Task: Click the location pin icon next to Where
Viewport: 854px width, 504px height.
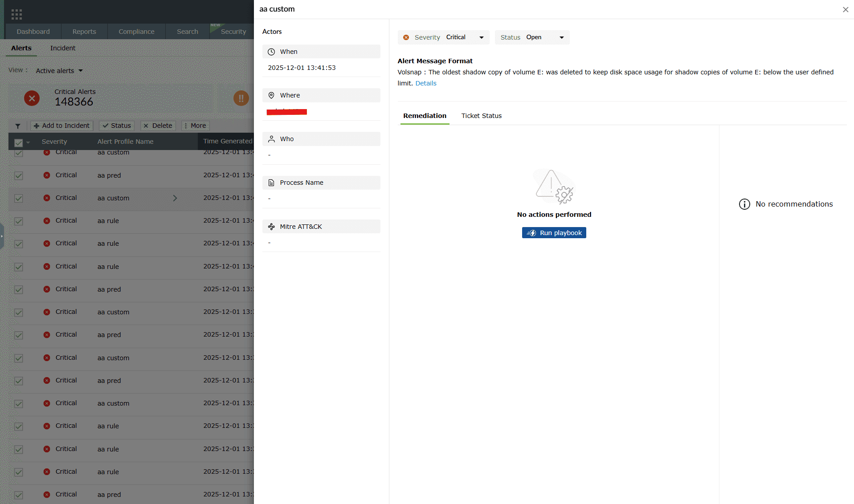Action: click(271, 95)
